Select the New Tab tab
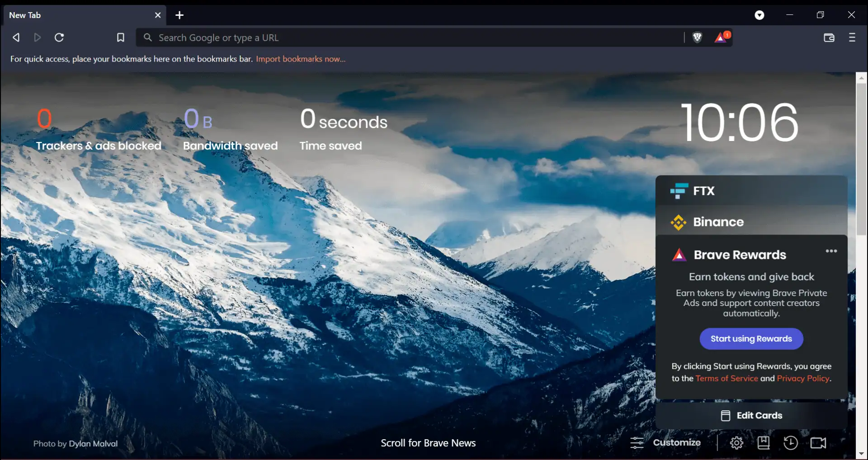Viewport: 868px width, 460px height. (85, 15)
